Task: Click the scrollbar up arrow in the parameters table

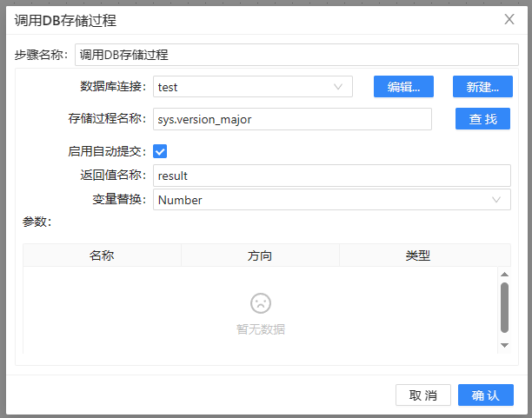Action: pyautogui.click(x=504, y=275)
